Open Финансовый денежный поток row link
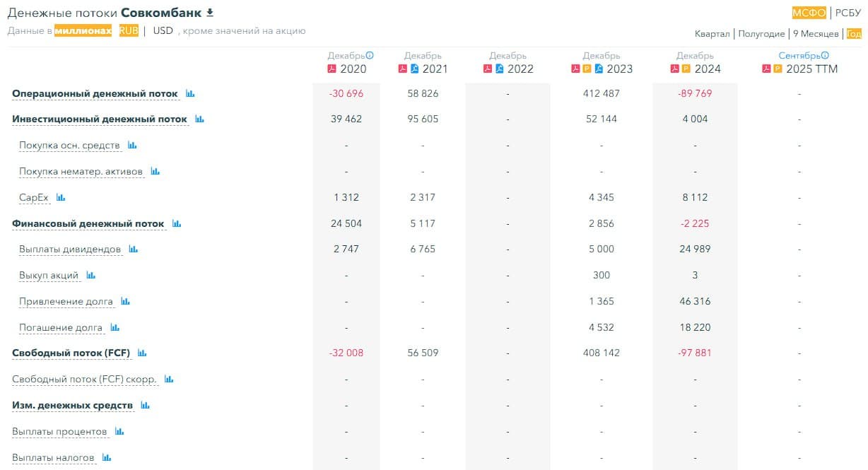 click(x=88, y=224)
